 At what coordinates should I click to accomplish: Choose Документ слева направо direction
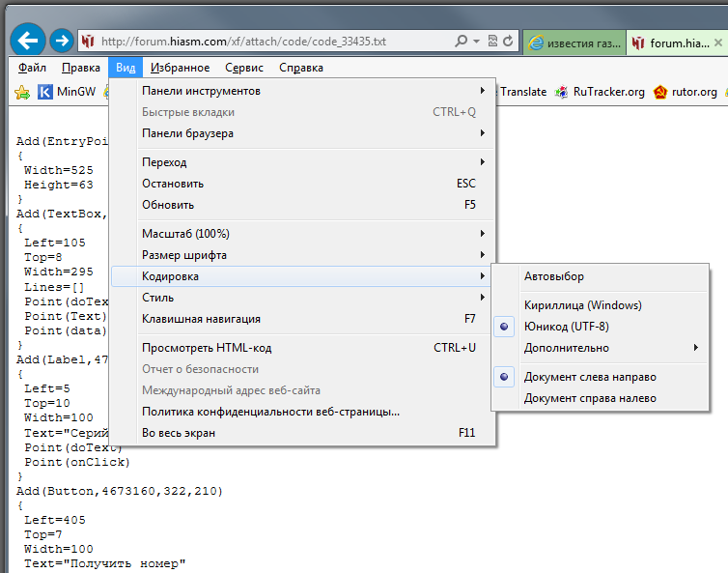(x=589, y=377)
